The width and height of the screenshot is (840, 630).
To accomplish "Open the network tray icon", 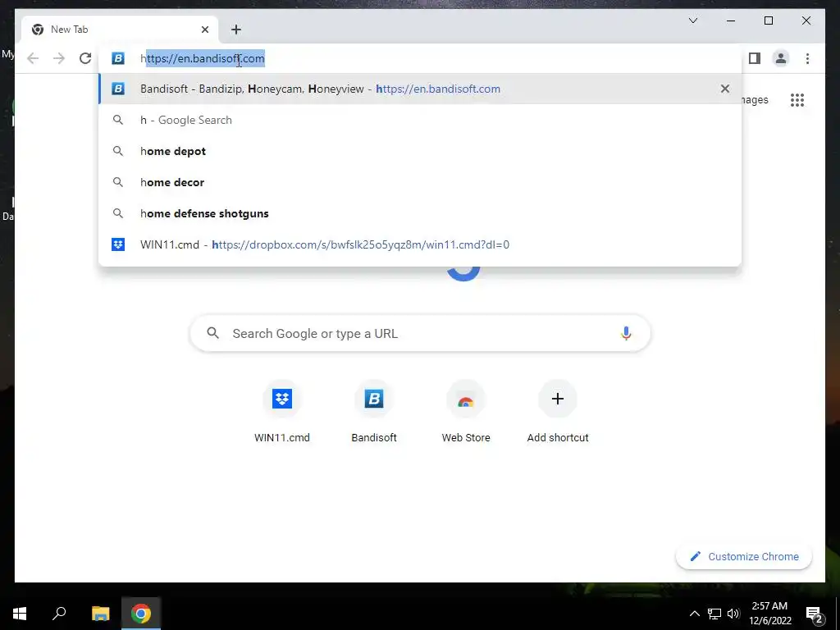I will (714, 614).
